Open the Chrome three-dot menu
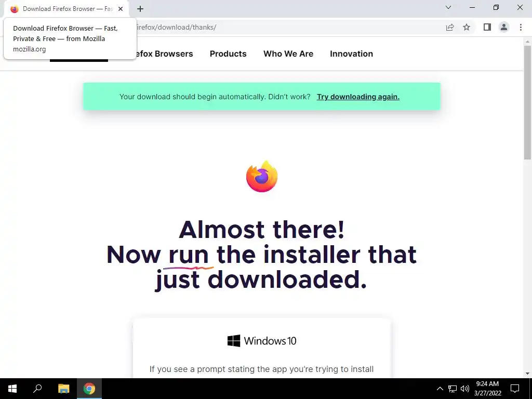 click(x=521, y=27)
